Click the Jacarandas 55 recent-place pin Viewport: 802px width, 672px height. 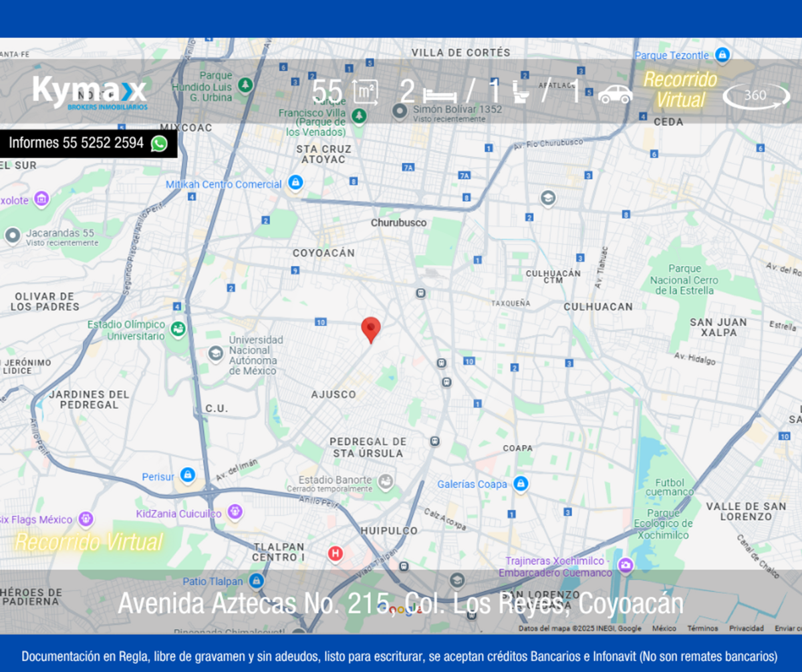[x=13, y=235]
